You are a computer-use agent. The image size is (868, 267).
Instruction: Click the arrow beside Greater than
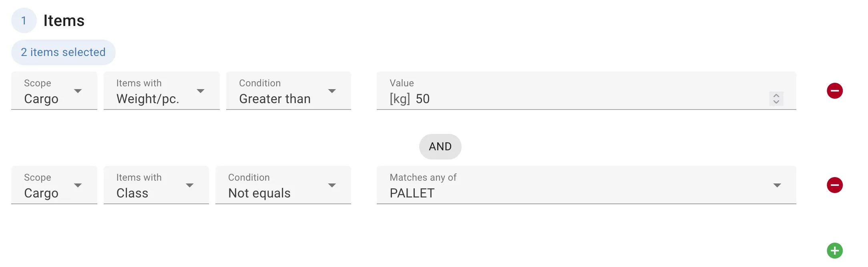tap(332, 91)
